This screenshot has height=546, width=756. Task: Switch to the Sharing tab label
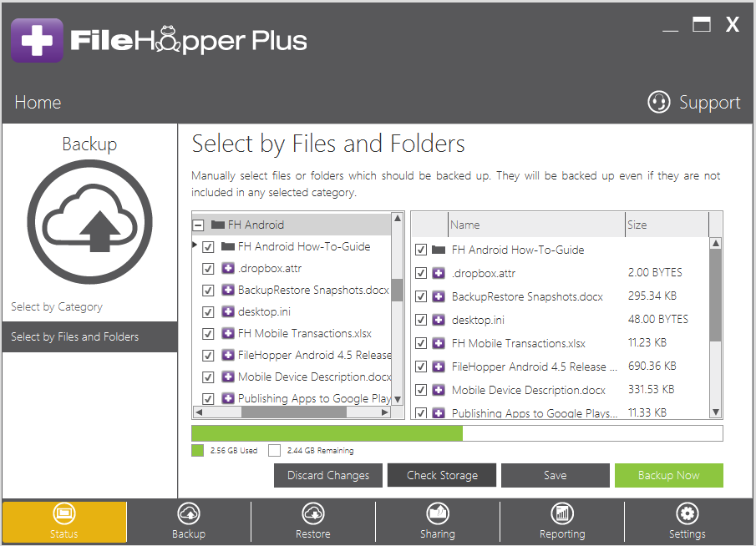(438, 534)
